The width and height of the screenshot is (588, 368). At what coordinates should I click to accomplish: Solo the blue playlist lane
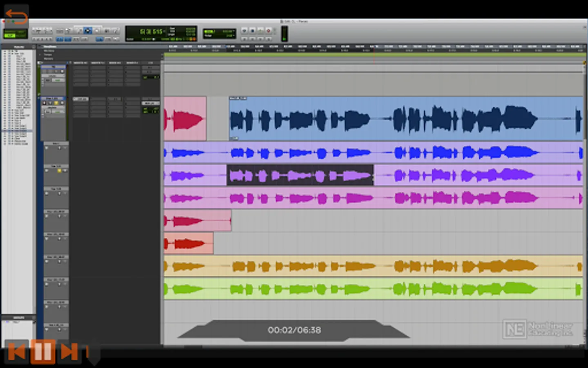point(59,148)
